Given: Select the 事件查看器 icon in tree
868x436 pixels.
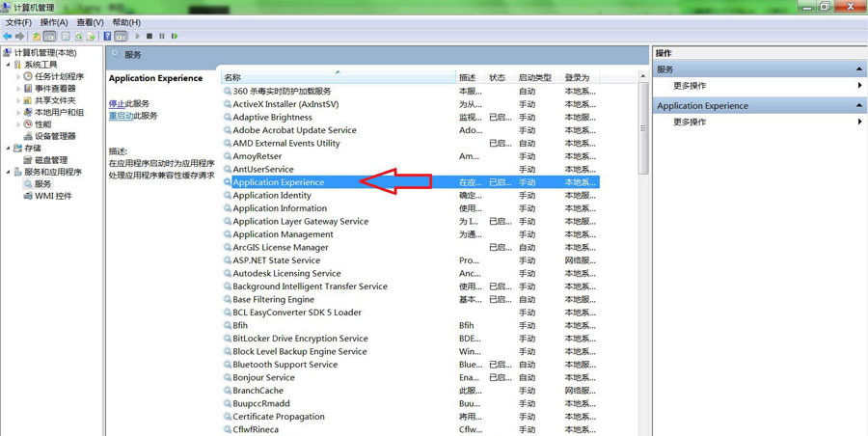Looking at the screenshot, I should click(28, 89).
